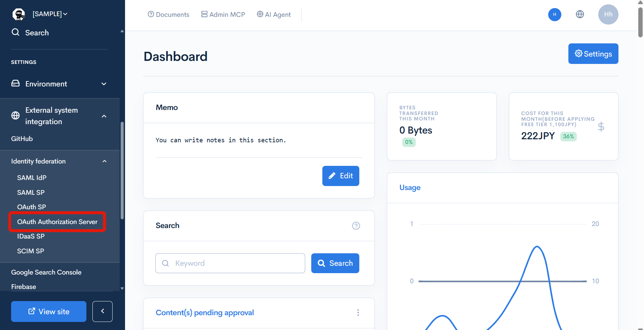This screenshot has height=330, width=644.
Task: Click the blue Search button
Action: tap(335, 263)
